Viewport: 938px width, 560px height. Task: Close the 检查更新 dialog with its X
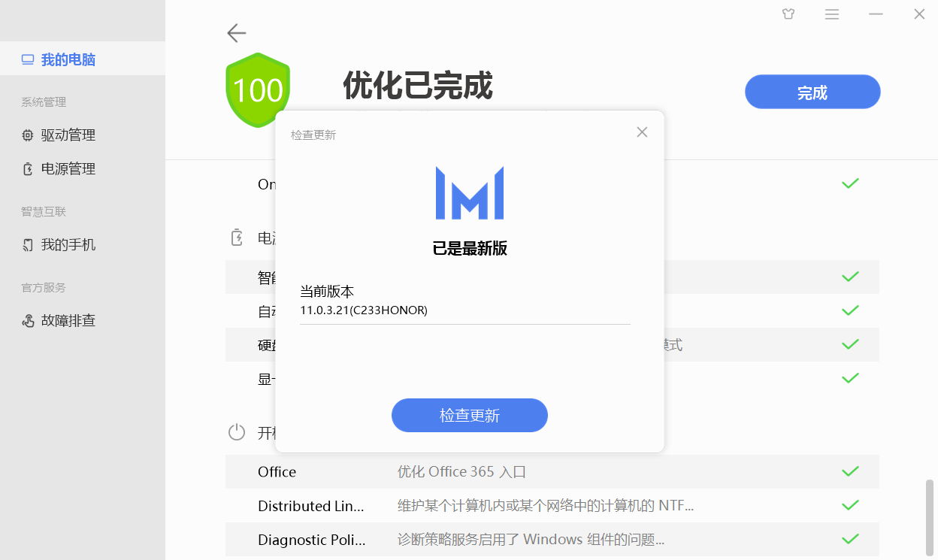[x=642, y=132]
